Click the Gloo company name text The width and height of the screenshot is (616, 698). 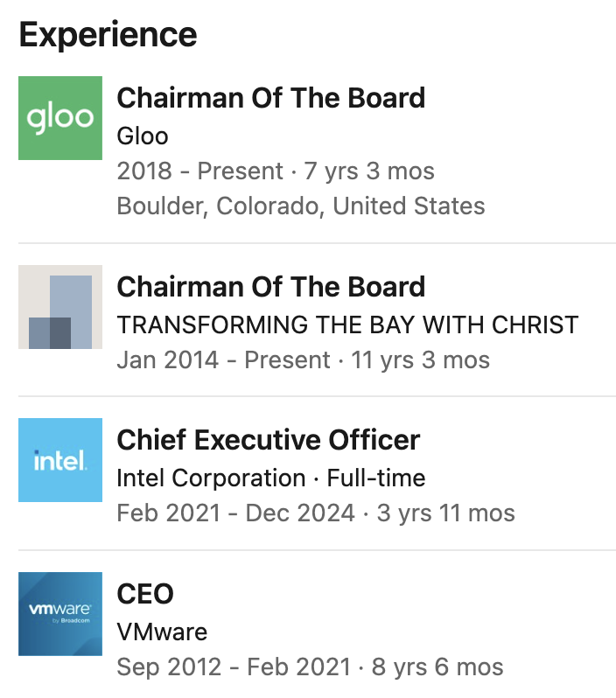(x=143, y=136)
